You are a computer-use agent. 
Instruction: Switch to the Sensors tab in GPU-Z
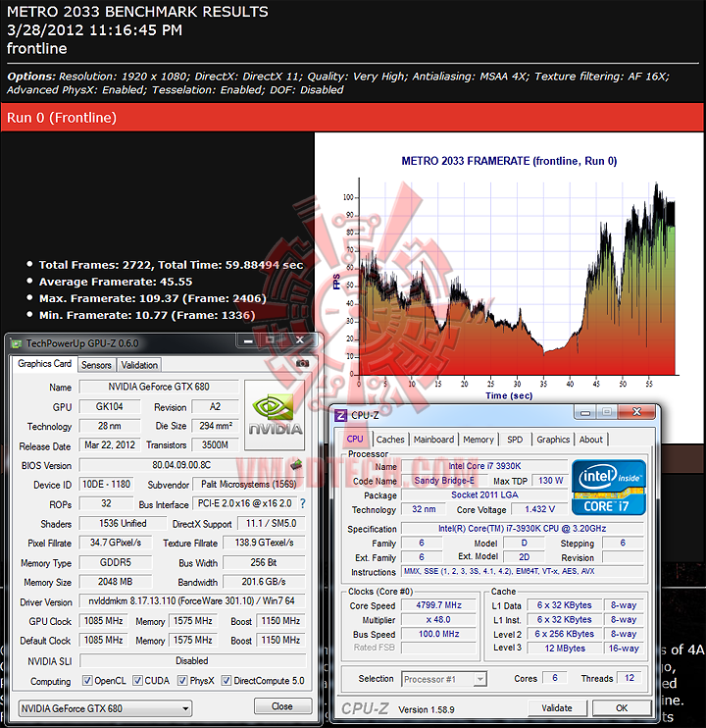pyautogui.click(x=96, y=365)
